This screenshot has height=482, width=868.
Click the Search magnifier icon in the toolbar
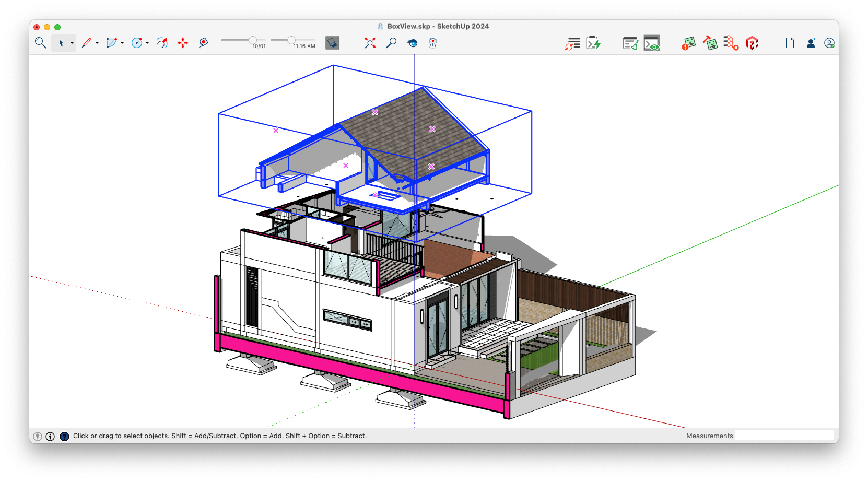[x=40, y=43]
